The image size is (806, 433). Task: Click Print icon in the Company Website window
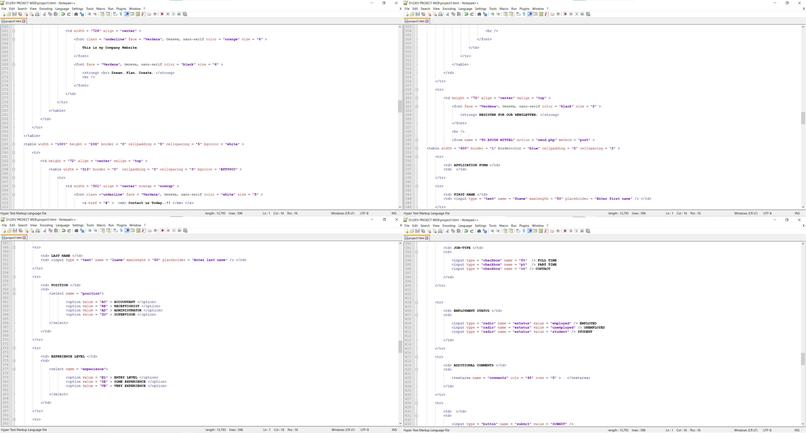point(37,14)
